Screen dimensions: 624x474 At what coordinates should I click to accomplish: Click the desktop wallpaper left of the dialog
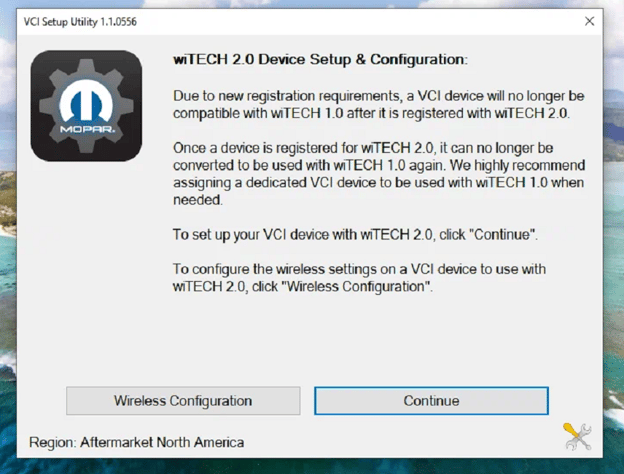[7, 250]
